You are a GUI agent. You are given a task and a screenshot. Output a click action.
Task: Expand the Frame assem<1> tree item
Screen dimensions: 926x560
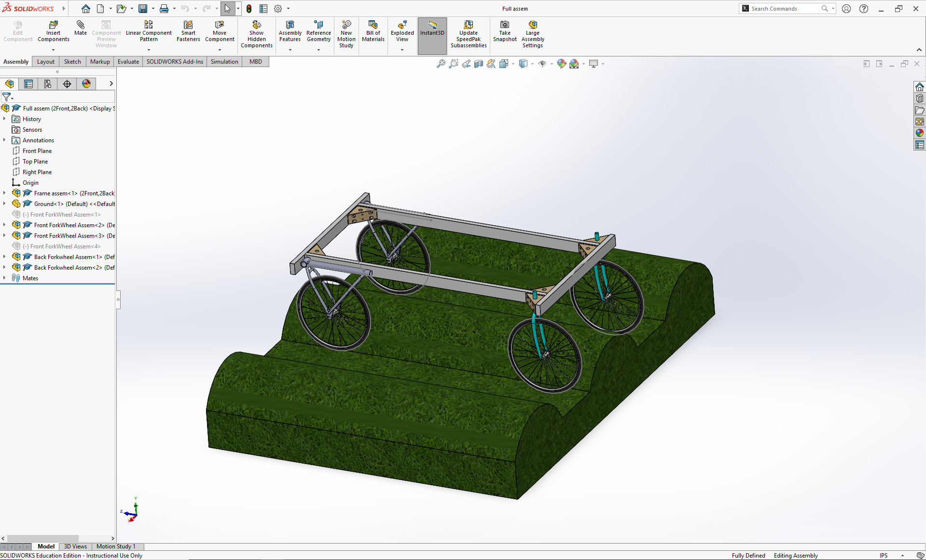coord(5,193)
